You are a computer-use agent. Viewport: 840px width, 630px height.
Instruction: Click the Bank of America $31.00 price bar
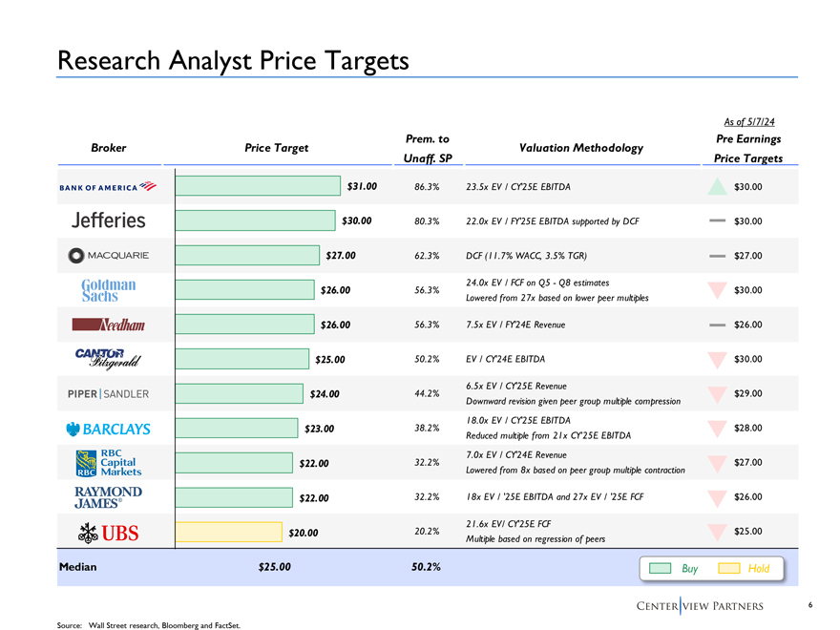pyautogui.click(x=259, y=186)
